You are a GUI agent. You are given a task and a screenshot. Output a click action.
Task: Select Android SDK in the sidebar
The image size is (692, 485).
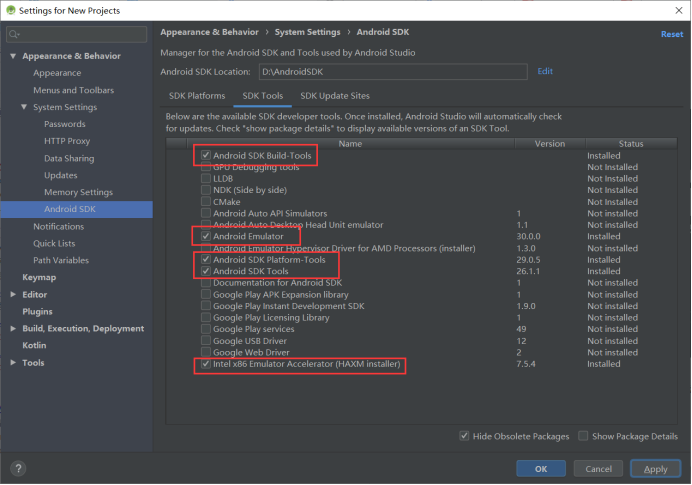(x=77, y=209)
